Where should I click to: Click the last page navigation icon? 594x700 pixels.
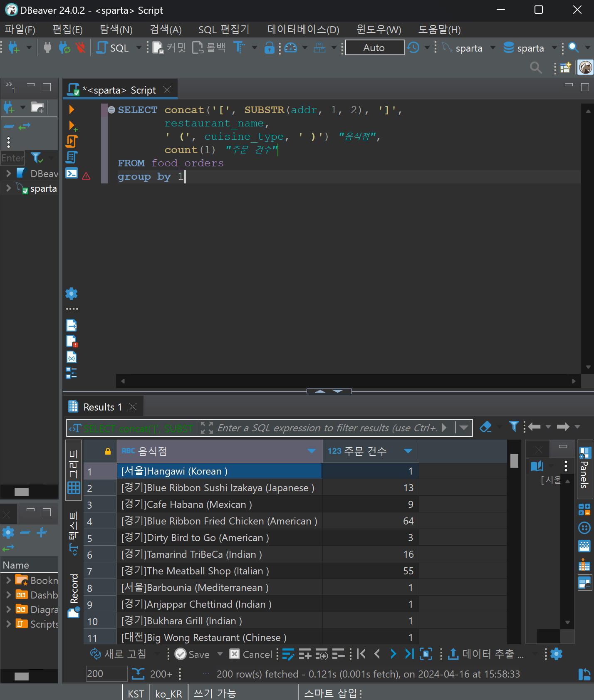(x=409, y=654)
